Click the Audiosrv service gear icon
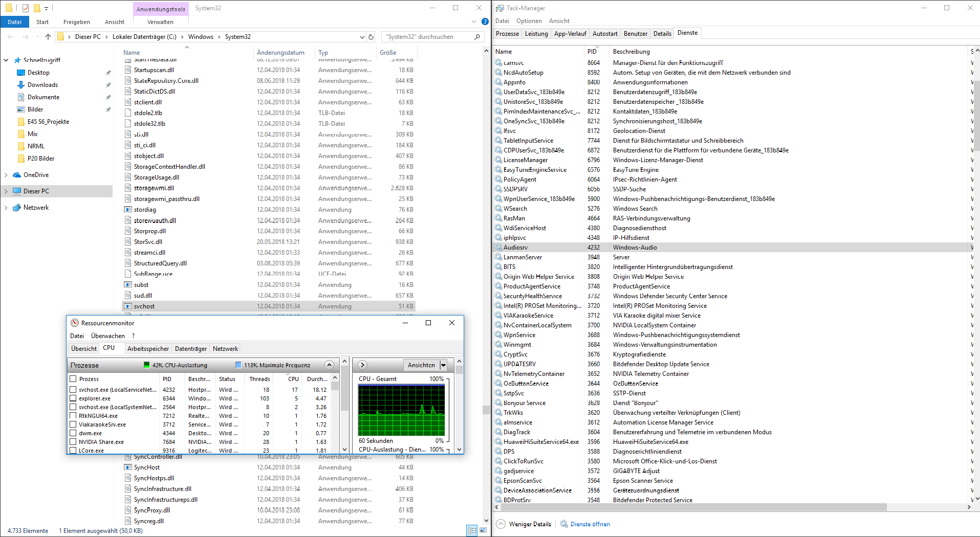 click(x=498, y=248)
